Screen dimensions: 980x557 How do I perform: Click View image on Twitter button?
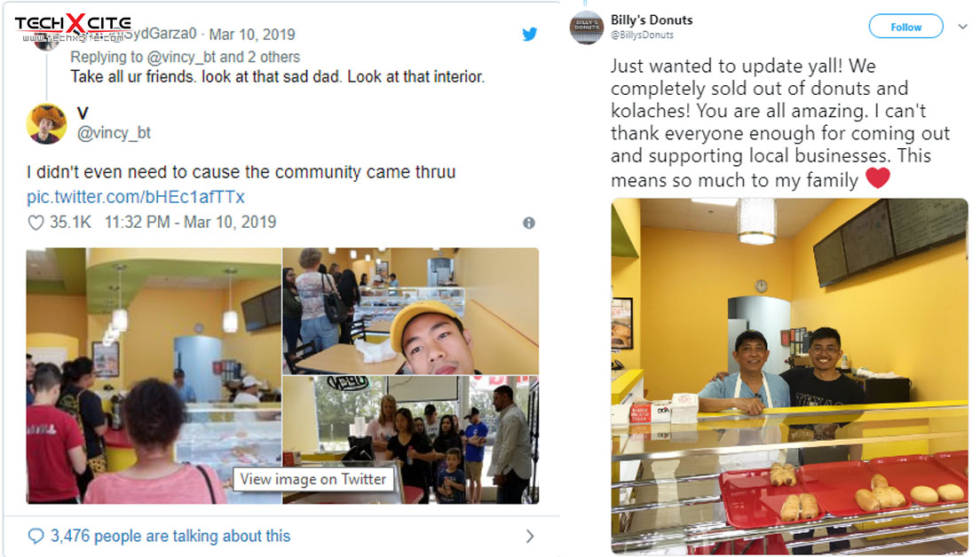(313, 479)
